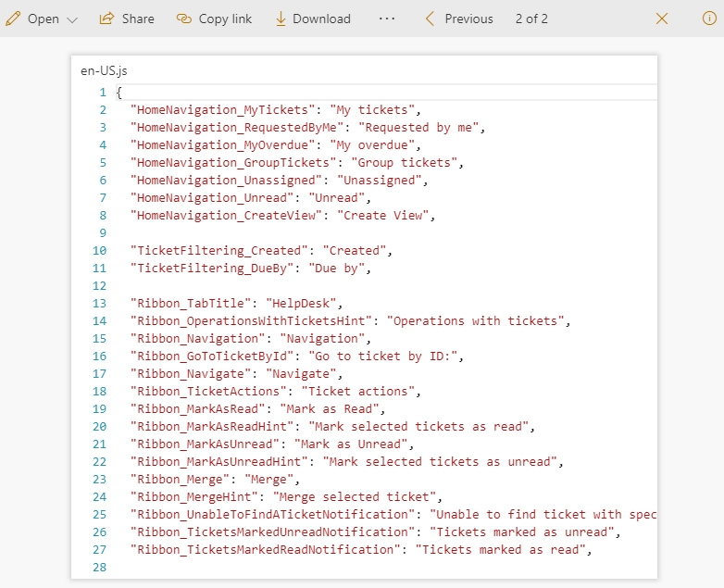Viewport: 724px width, 588px height.
Task: Open the info details pane icon
Action: click(x=709, y=19)
